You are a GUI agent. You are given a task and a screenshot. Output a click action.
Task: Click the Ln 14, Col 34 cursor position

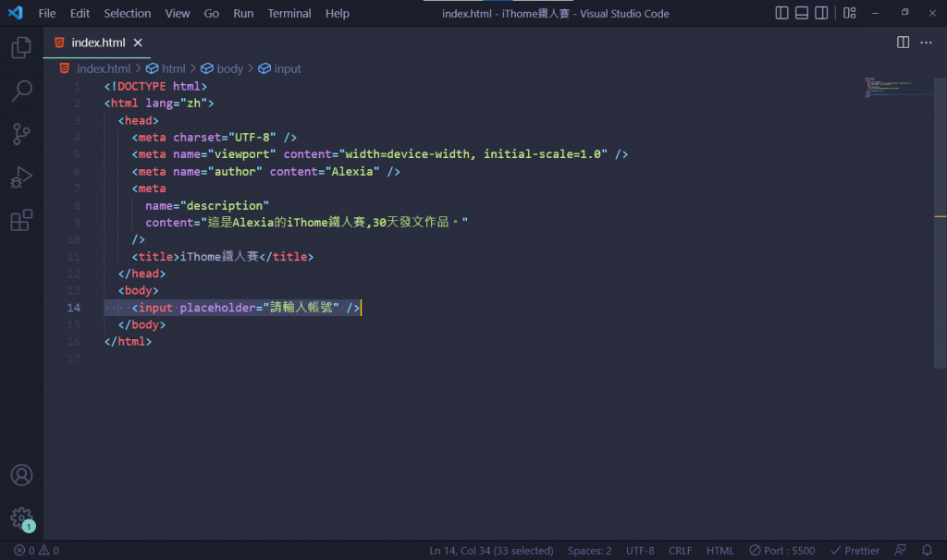[491, 551]
